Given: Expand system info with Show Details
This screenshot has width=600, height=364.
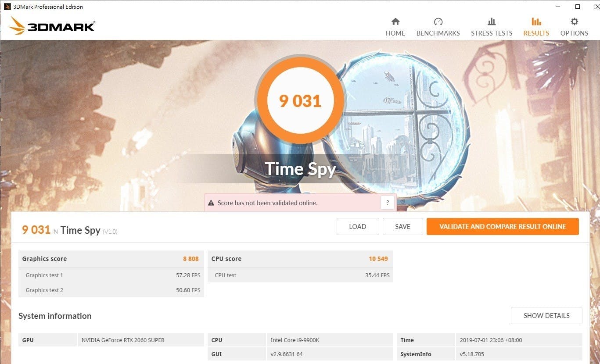Looking at the screenshot, I should [546, 316].
